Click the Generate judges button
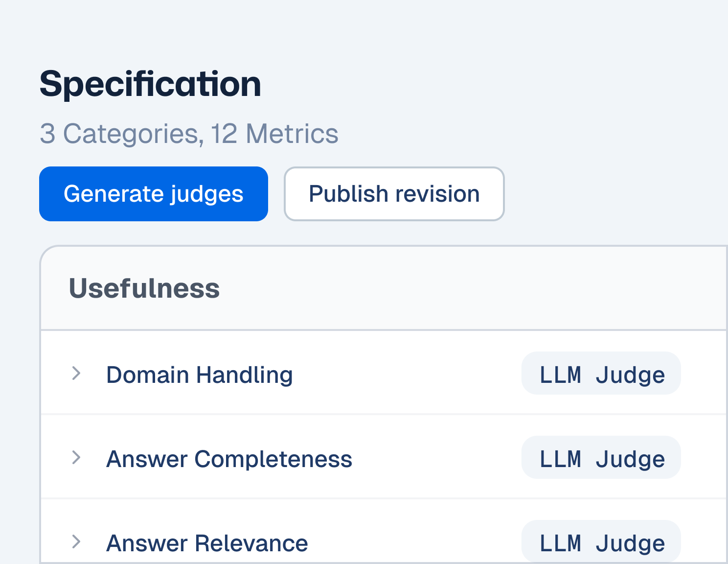 [153, 194]
